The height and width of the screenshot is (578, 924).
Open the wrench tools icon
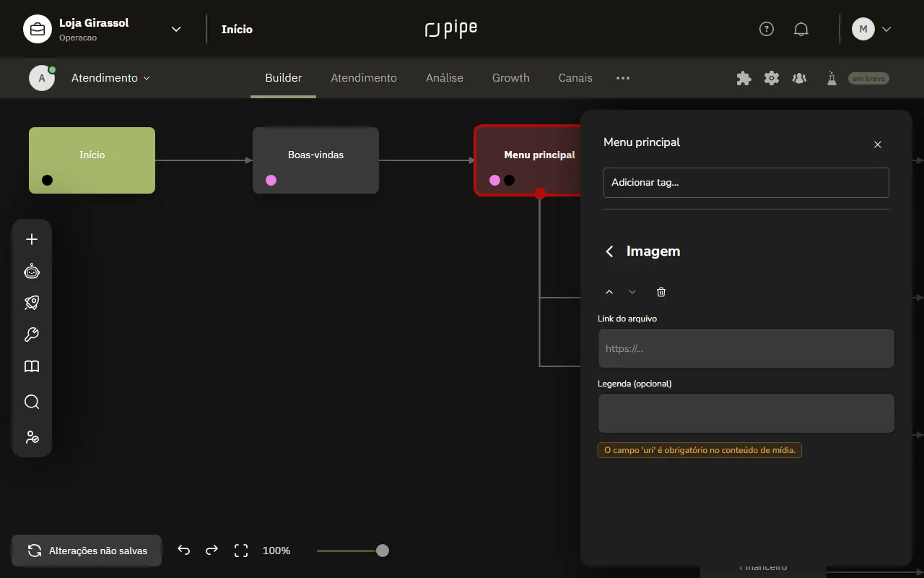coord(32,335)
